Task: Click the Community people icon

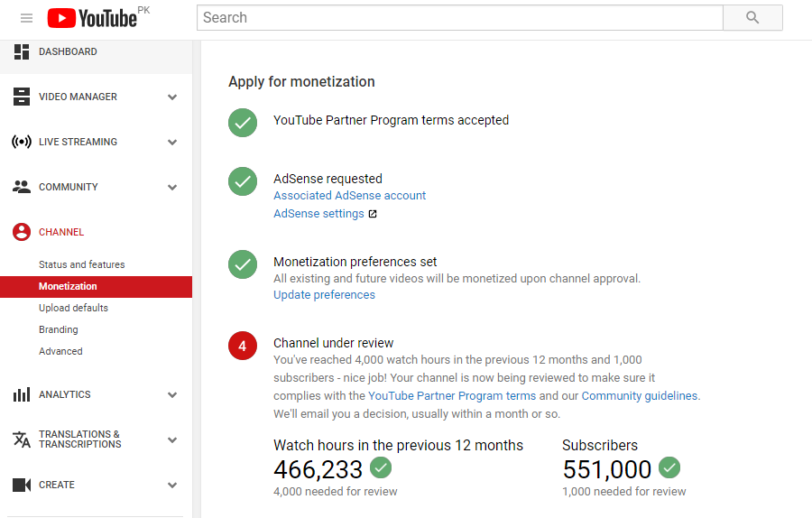Action: (22, 187)
